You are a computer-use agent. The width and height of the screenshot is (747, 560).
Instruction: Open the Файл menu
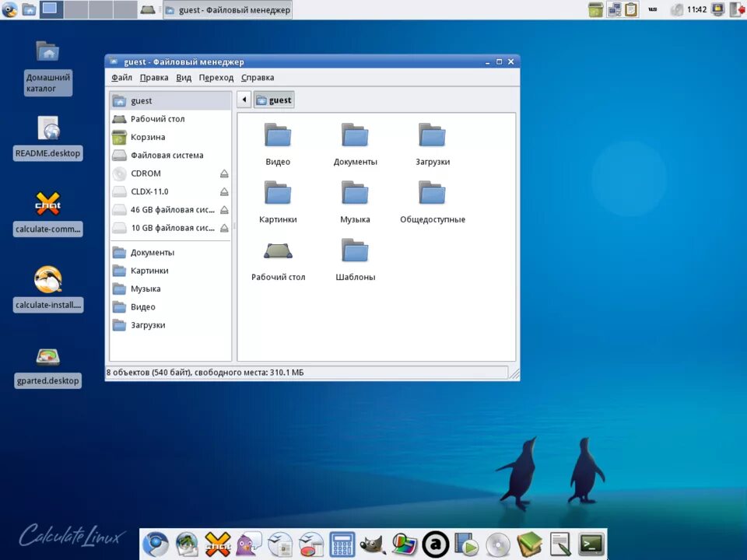point(121,78)
